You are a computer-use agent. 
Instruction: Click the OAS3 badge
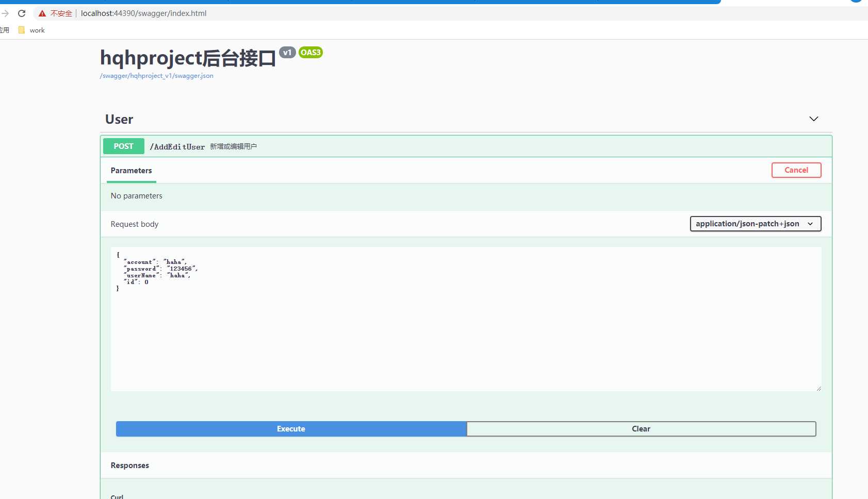(310, 52)
